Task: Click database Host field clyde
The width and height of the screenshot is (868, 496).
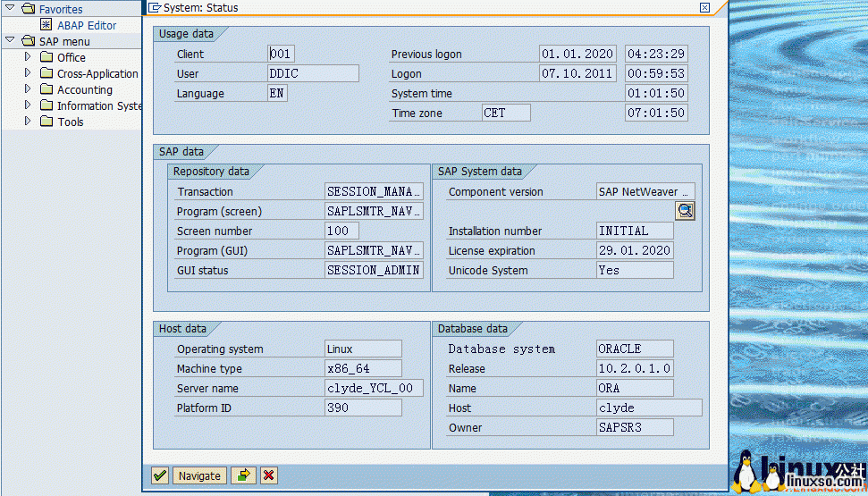Action: 649,408
